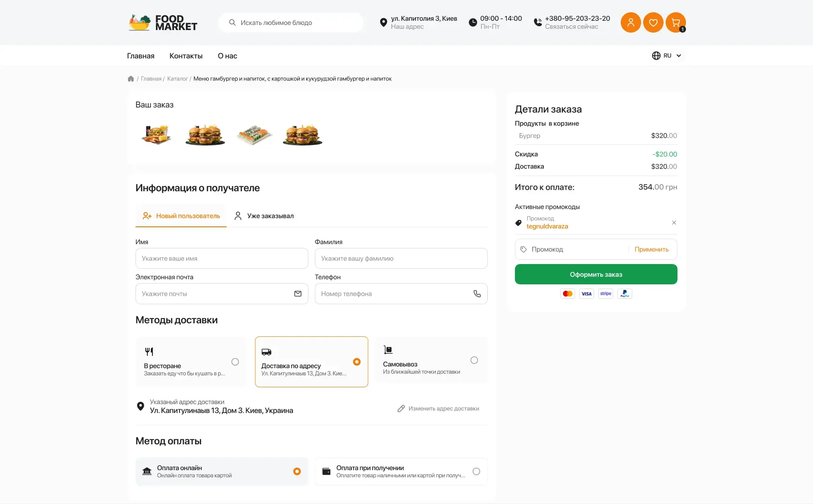Screen dimensions: 813x504
Task: Click the tag icon by active promo code
Action: [x=518, y=223]
